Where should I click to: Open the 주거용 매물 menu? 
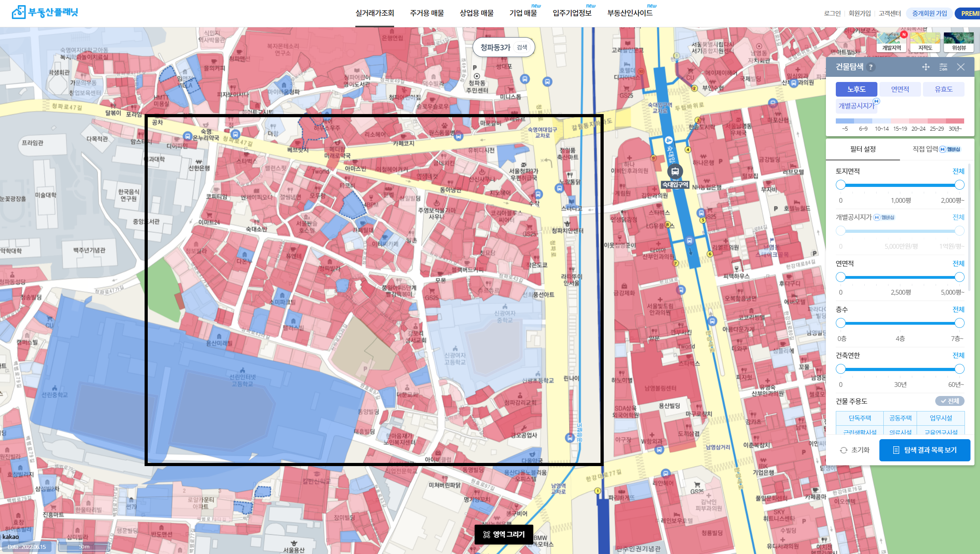click(427, 13)
